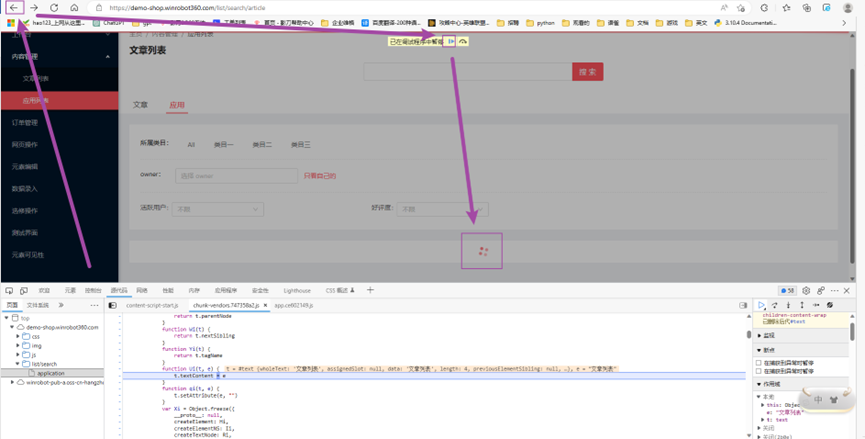865x439 pixels.
Task: Click the browser Back arrow
Action: (x=14, y=8)
